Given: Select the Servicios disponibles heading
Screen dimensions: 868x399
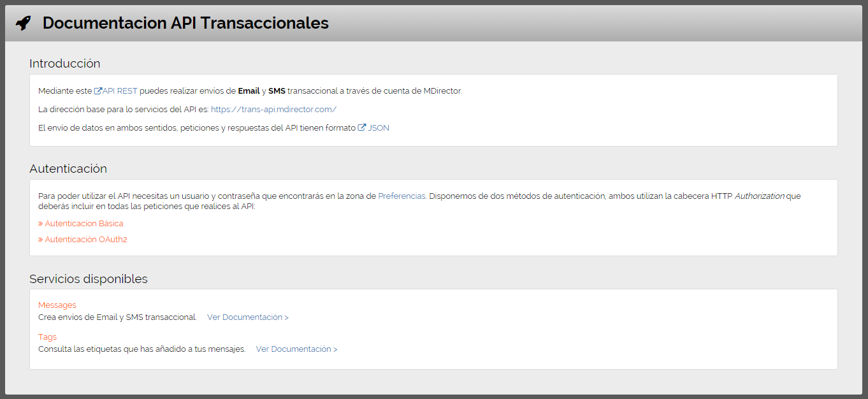Looking at the screenshot, I should 89,279.
